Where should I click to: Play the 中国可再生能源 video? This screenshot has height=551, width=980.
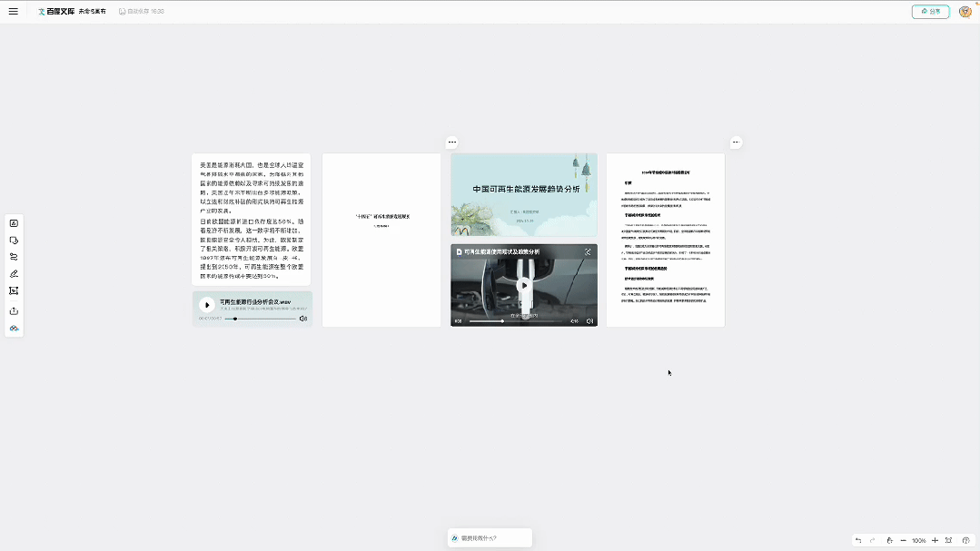coord(523,284)
